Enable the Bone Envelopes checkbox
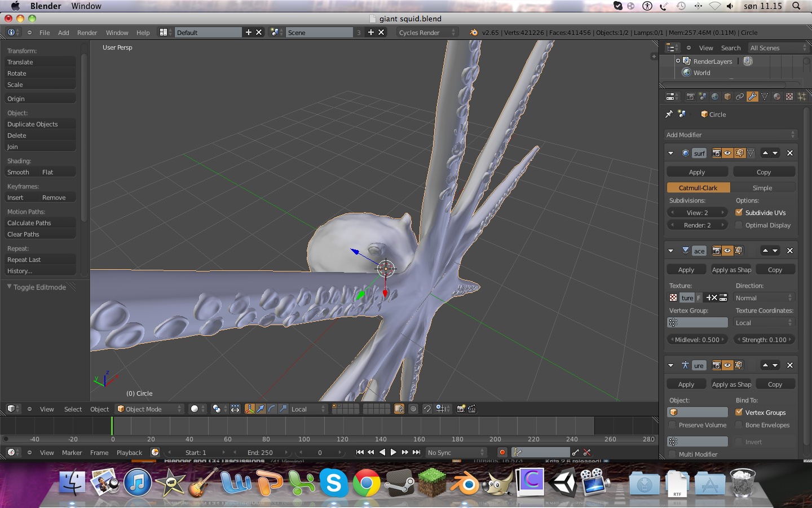Image resolution: width=812 pixels, height=508 pixels. coord(739,424)
